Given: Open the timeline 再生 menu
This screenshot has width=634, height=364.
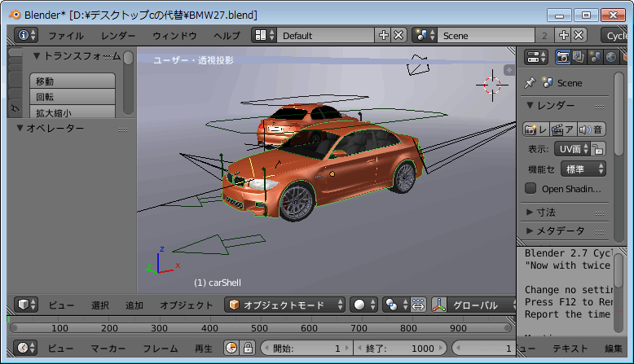Looking at the screenshot, I should tap(204, 349).
